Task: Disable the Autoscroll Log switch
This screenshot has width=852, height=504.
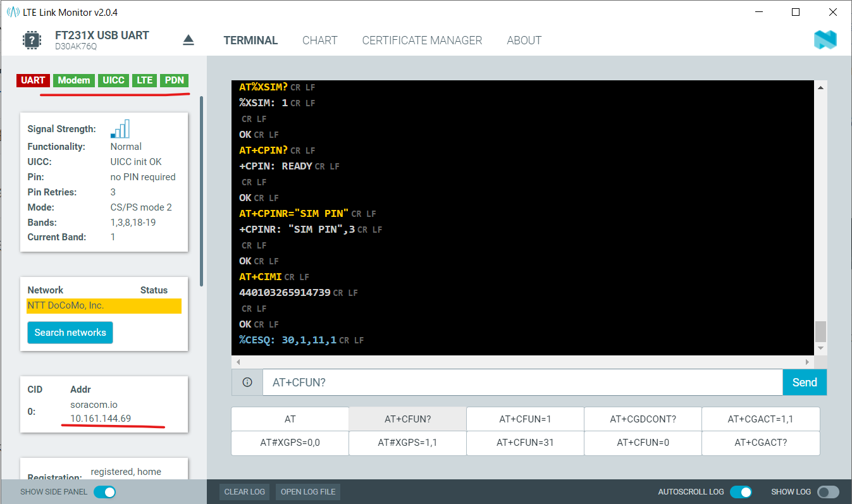Action: point(741,492)
